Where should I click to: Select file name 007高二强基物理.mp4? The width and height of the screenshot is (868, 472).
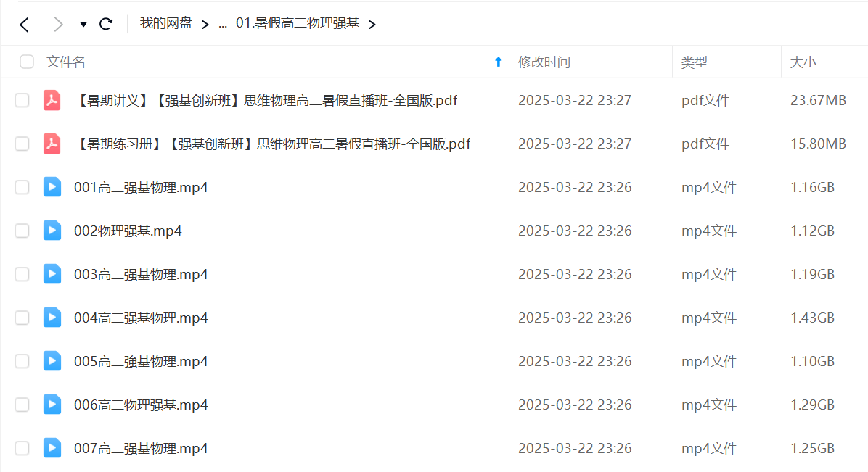142,448
